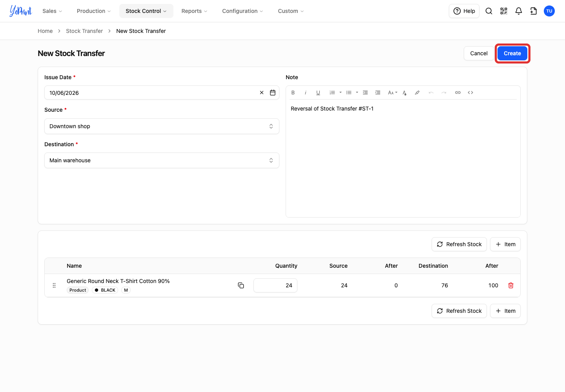Toggle bold formatting in Note editor

click(x=293, y=93)
